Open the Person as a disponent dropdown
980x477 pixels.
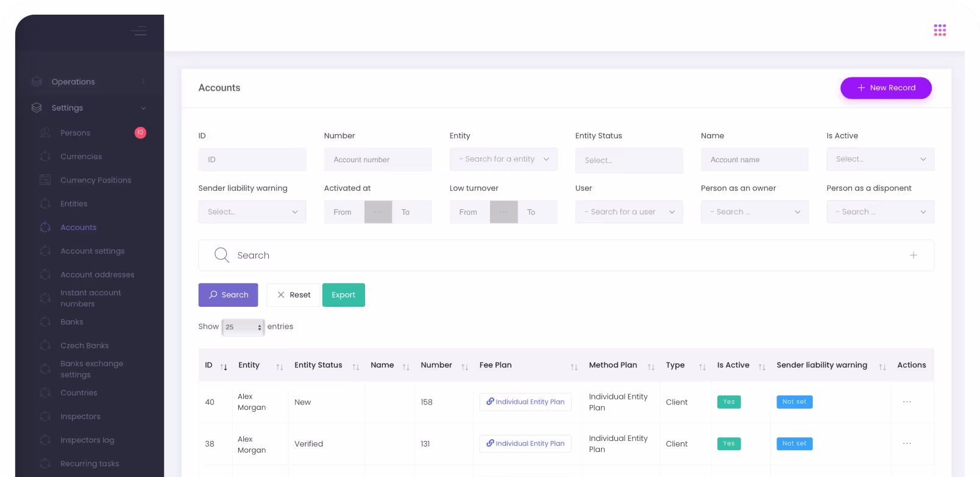tap(880, 212)
